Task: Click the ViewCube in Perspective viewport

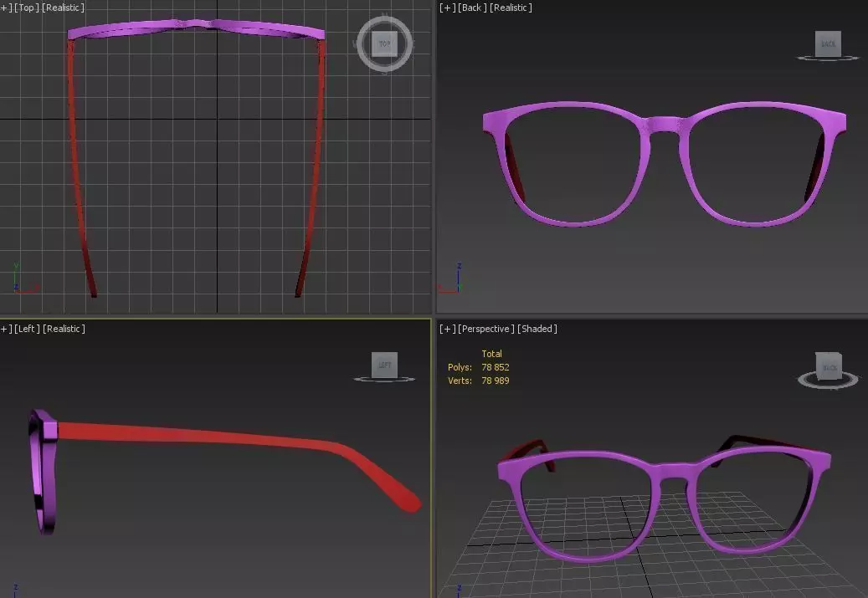Action: pyautogui.click(x=829, y=366)
